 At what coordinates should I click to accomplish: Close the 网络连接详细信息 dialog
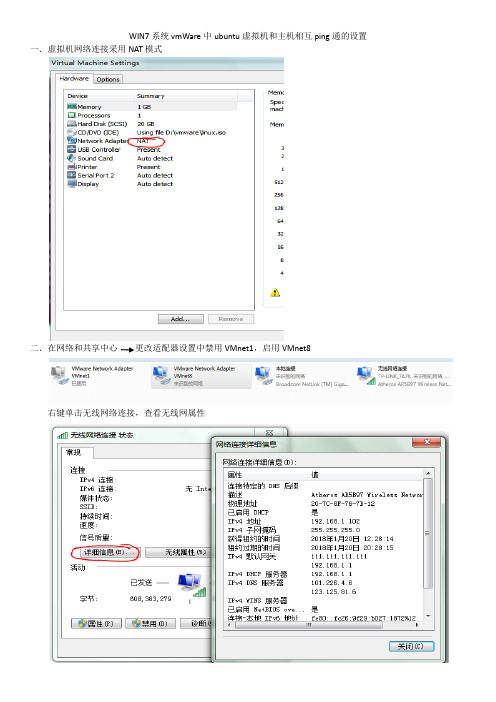point(427,442)
